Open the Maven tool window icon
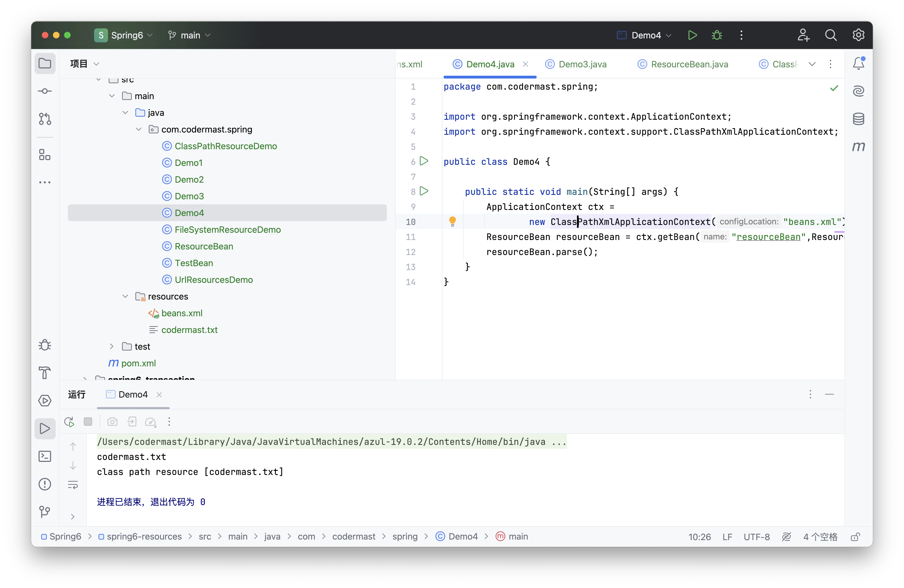Viewport: 904px width, 588px height. [858, 147]
